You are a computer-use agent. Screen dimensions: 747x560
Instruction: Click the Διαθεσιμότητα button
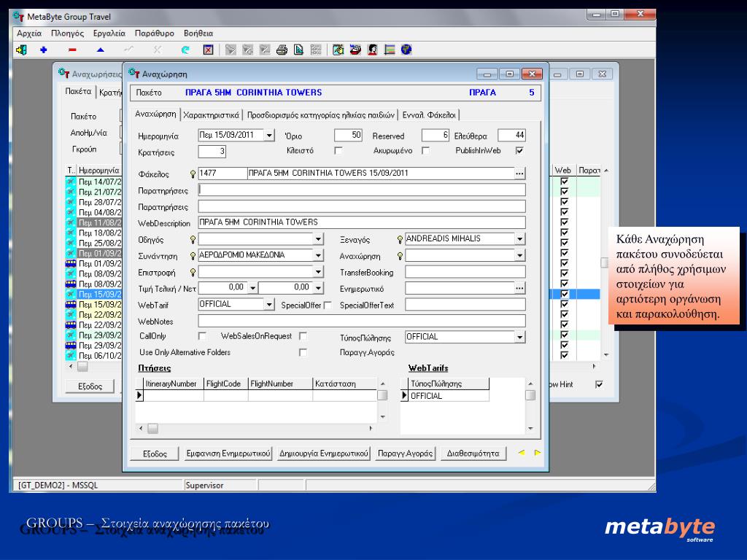point(473,454)
